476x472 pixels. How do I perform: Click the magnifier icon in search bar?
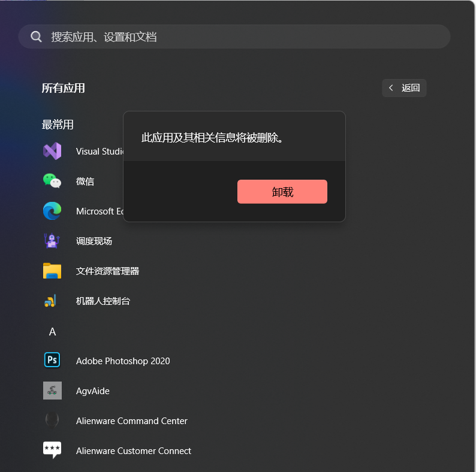pos(36,37)
